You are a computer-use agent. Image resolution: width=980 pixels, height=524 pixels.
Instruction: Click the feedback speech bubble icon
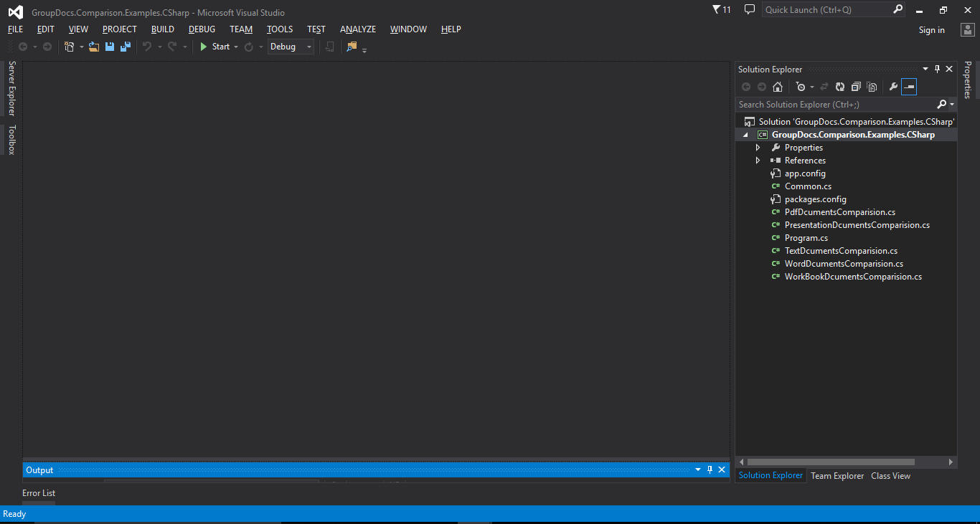pos(750,9)
